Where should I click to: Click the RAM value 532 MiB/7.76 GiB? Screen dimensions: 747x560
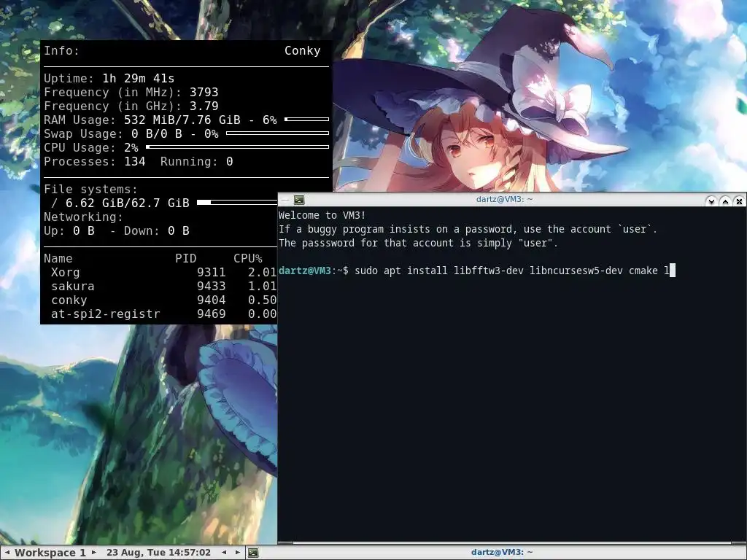pos(182,120)
